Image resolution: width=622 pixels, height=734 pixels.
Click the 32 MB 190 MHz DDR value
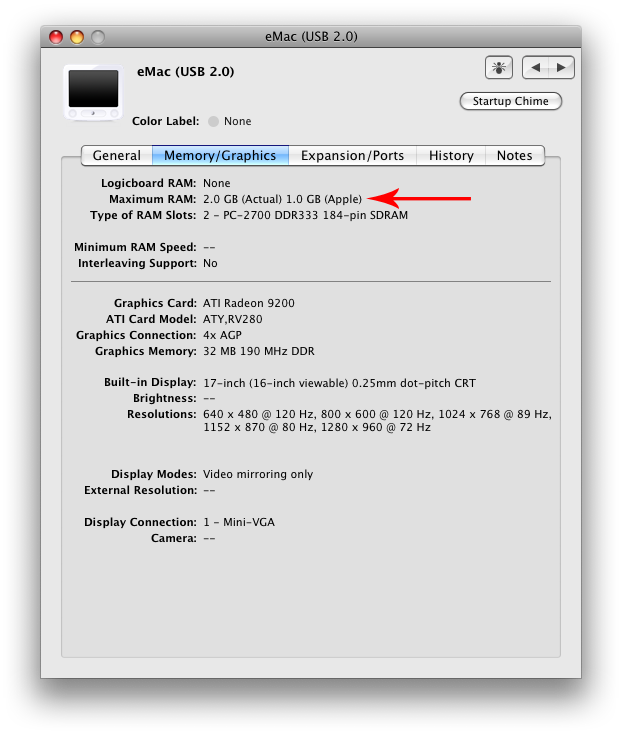point(259,351)
